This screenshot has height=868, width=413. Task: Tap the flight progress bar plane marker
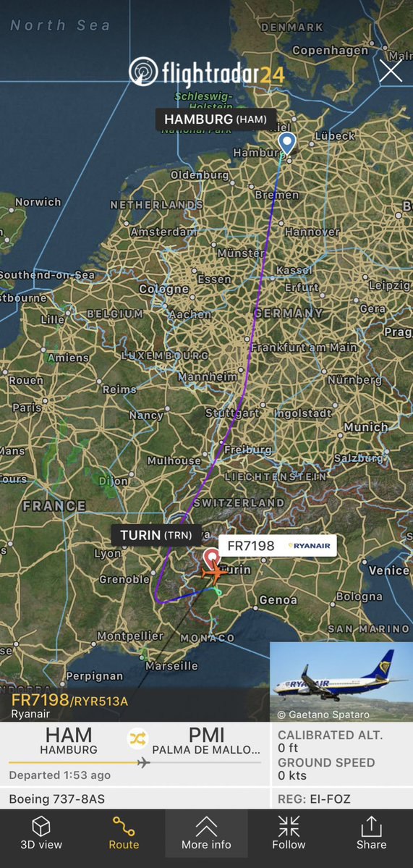pyautogui.click(x=144, y=763)
